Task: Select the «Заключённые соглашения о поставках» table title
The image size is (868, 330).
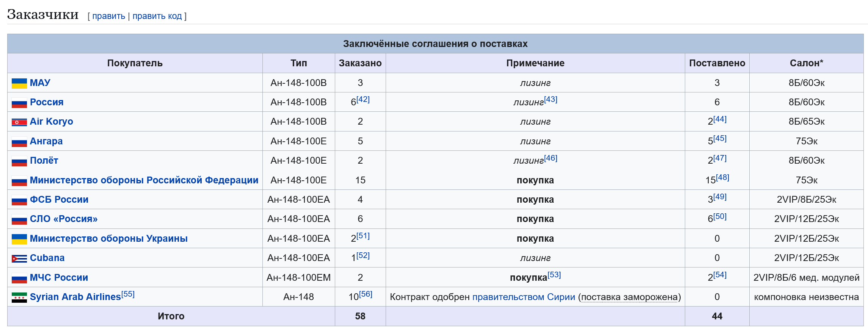Action: click(435, 44)
